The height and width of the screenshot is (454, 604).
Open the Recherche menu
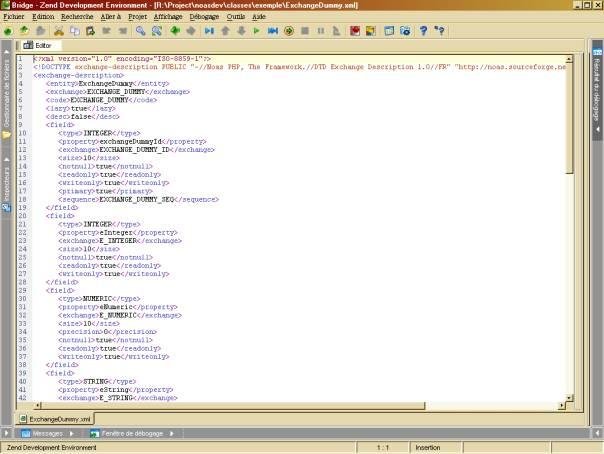pyautogui.click(x=77, y=17)
